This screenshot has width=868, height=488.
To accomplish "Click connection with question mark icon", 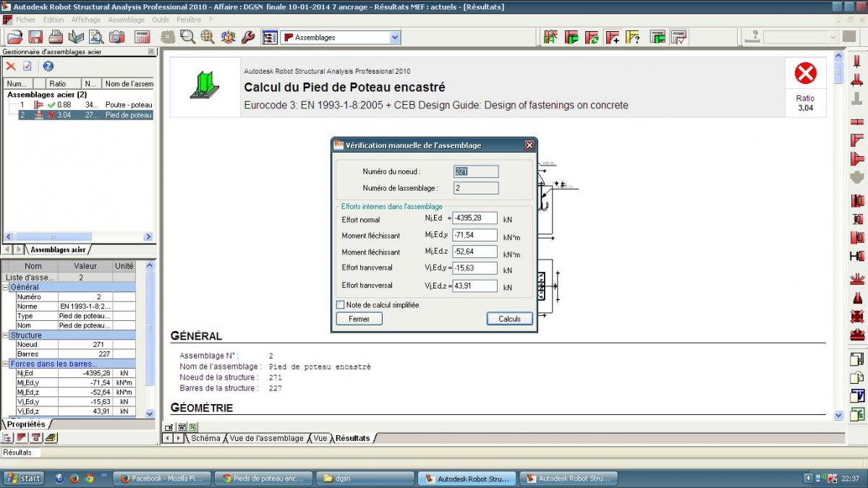I will click(x=633, y=37).
